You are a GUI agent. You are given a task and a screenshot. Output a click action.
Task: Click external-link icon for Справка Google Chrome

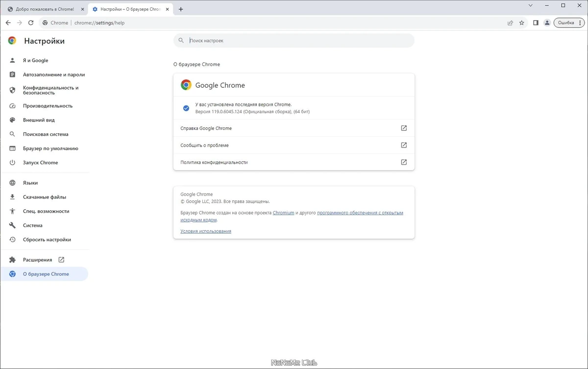coord(404,128)
